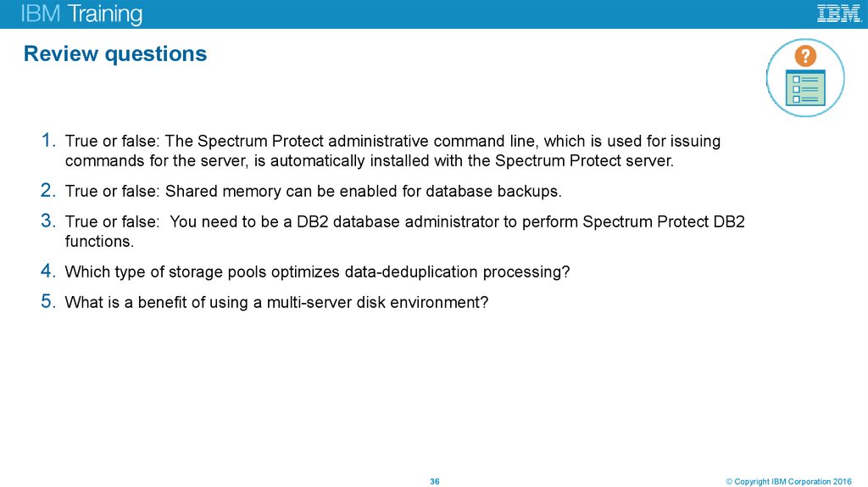This screenshot has height=487, width=868.
Task: Click the number 5 list marker
Action: [x=48, y=301]
